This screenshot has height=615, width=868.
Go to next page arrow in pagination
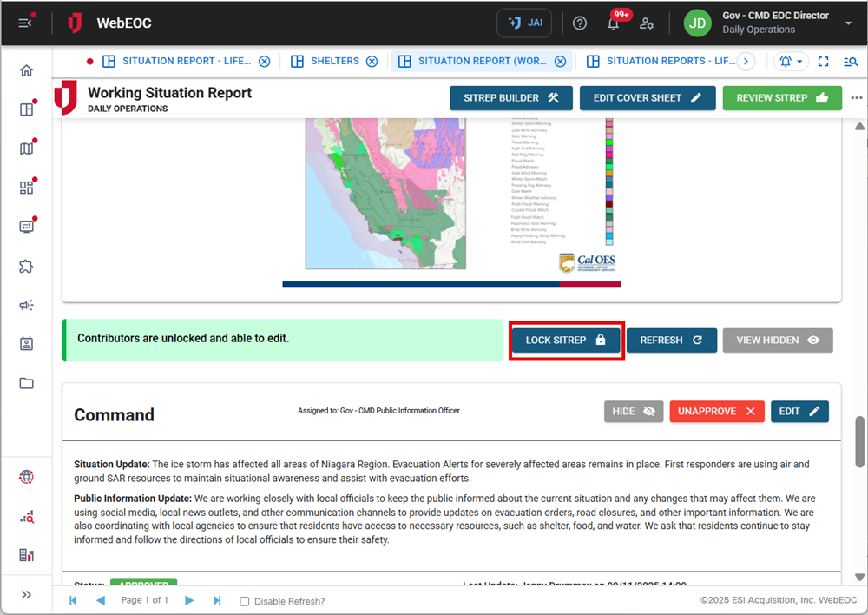pyautogui.click(x=192, y=601)
